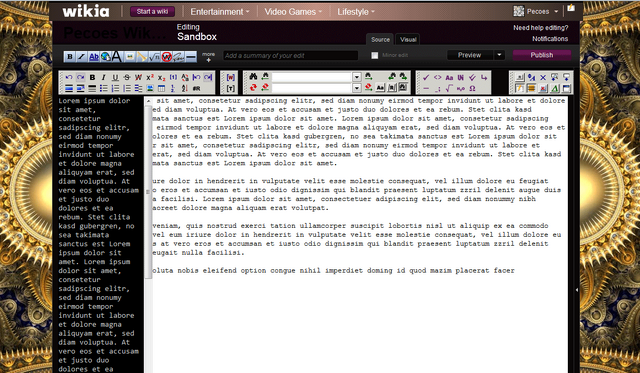Click the subscript x₂ icon
The width and height of the screenshot is (640, 373).
pos(162,78)
